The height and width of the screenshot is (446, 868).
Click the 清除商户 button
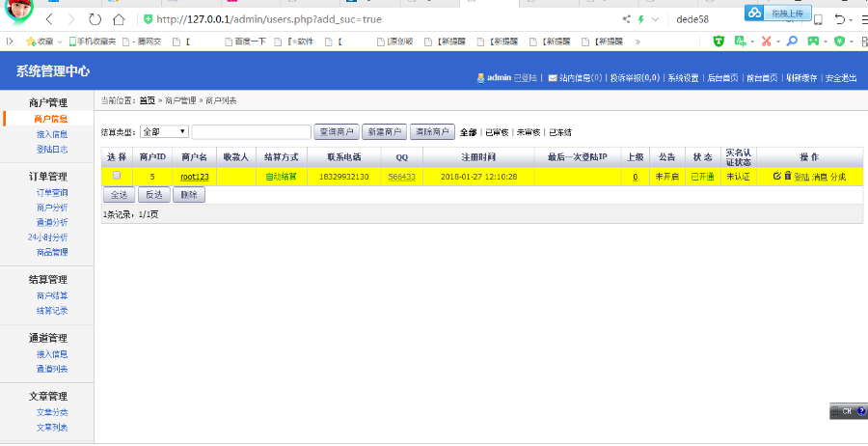(x=432, y=132)
